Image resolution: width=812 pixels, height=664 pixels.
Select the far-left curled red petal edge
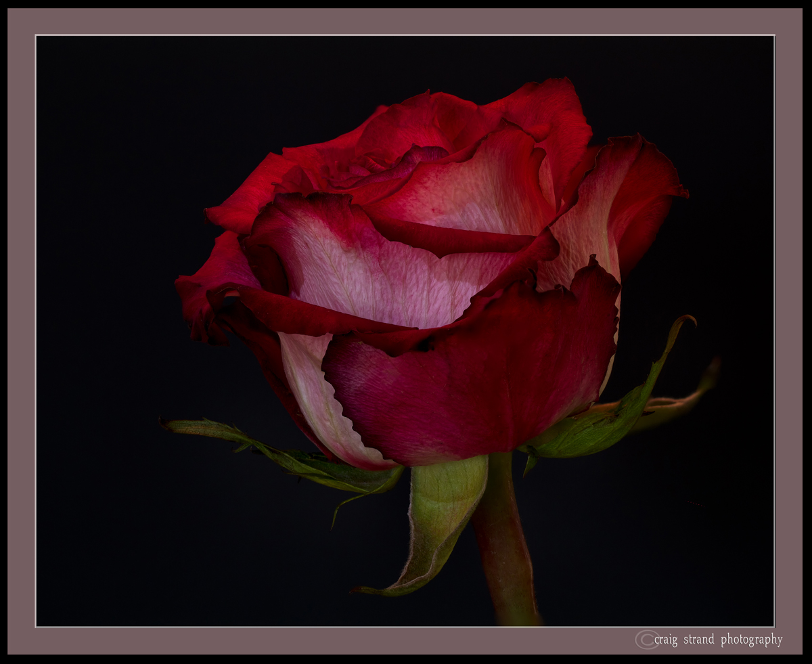click(203, 291)
